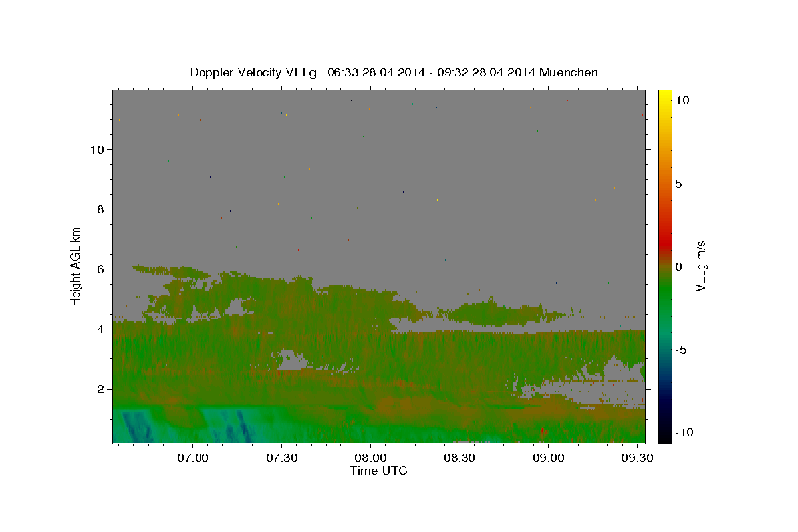Click the colorbar value label 5
The image size is (798, 532).
pos(679,184)
